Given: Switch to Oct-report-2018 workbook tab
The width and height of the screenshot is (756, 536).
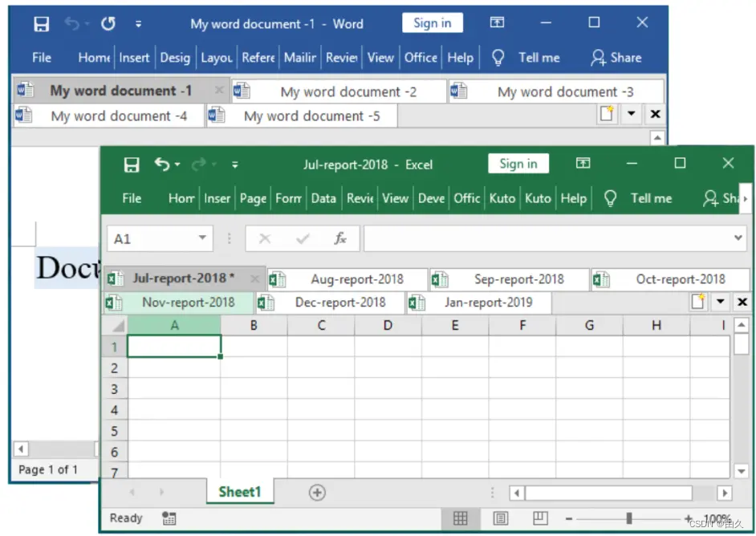Looking at the screenshot, I should click(x=671, y=279).
